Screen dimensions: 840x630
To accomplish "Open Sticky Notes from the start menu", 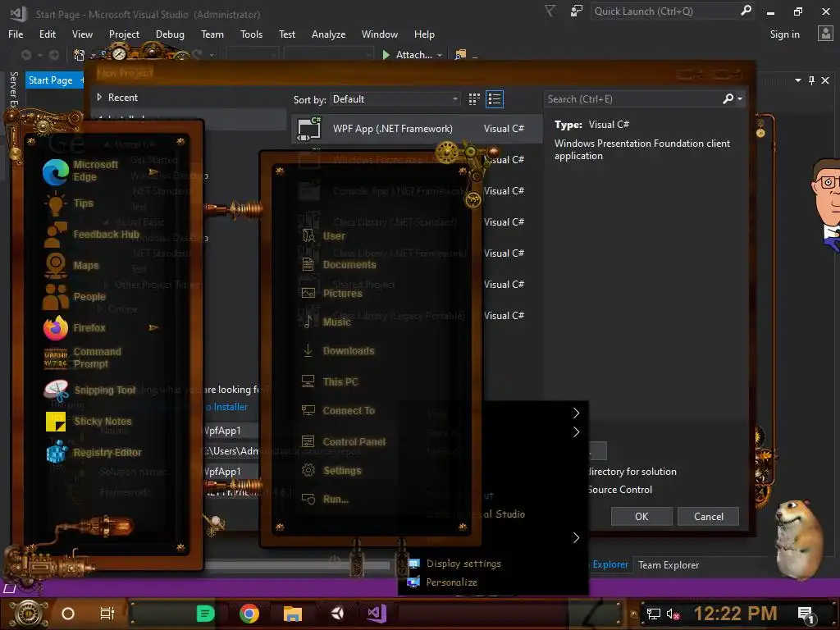I will point(89,422).
